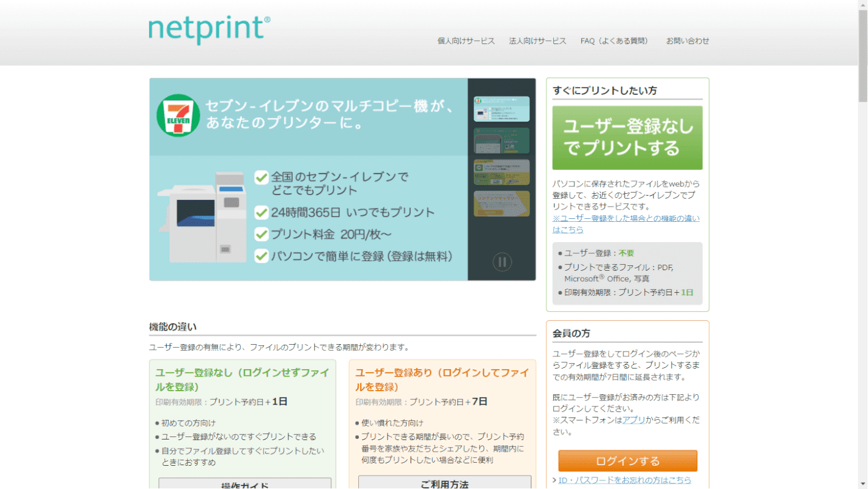868x489 pixels.
Task: Click the ご利用方法 button
Action: pos(444,482)
